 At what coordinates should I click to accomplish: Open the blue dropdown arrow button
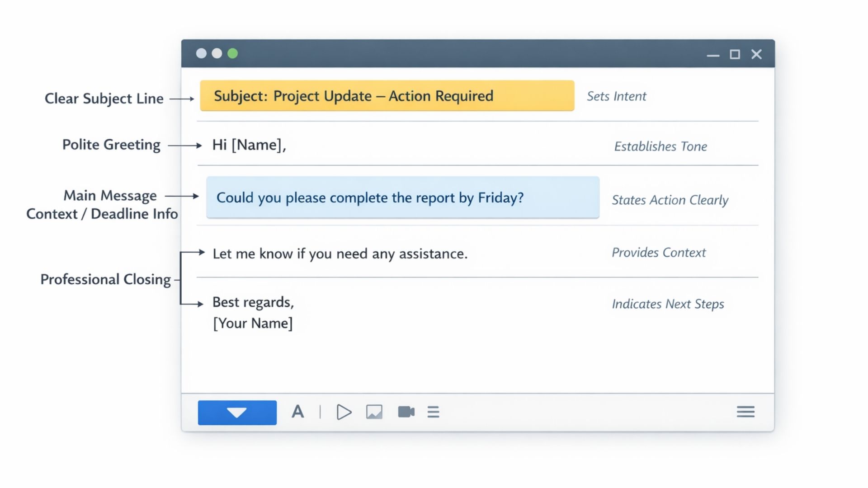[237, 412]
